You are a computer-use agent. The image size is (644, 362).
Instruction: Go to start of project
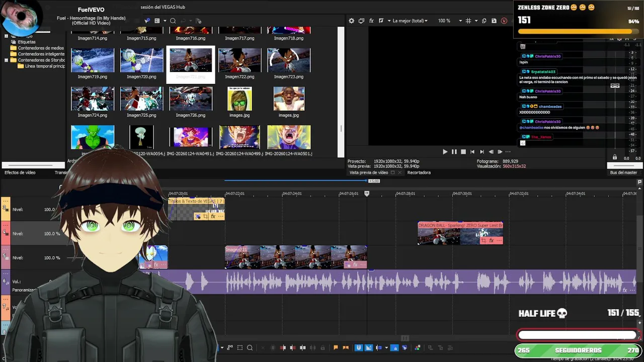click(472, 151)
